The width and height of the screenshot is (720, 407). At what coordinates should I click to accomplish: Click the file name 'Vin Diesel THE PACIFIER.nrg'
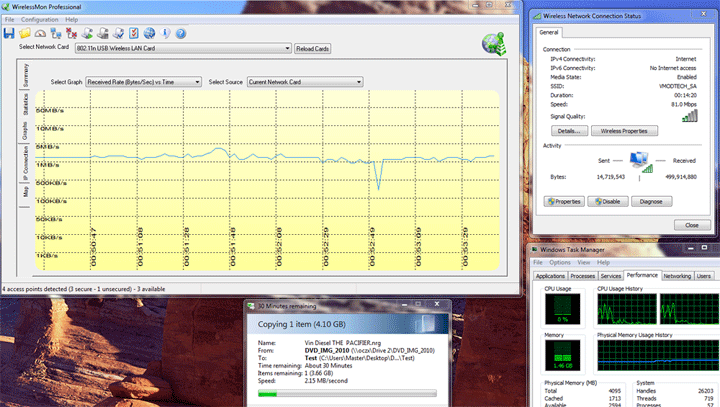tap(343, 343)
